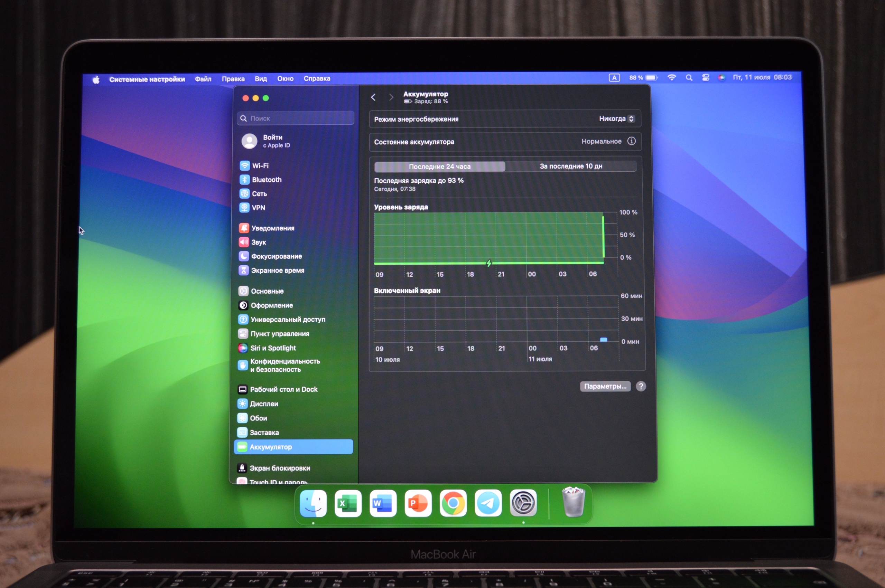This screenshot has width=885, height=588.
Task: Open Правка menu
Action: point(233,79)
